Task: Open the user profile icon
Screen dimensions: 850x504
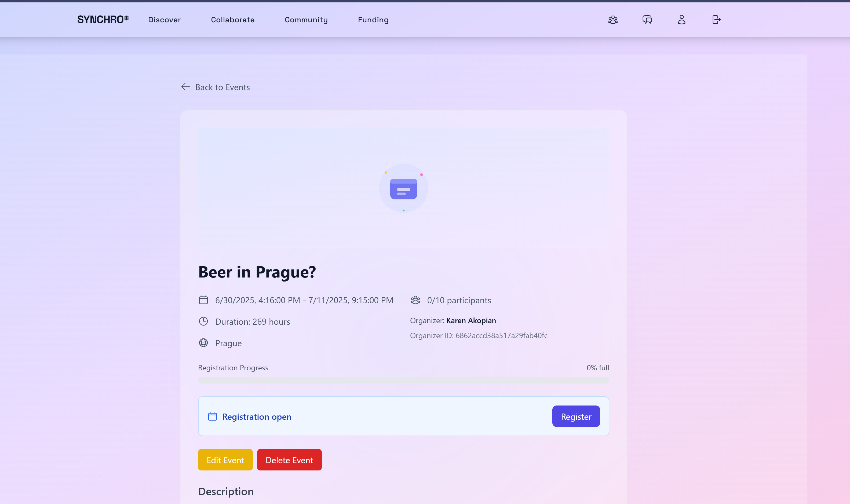Action: (x=681, y=20)
